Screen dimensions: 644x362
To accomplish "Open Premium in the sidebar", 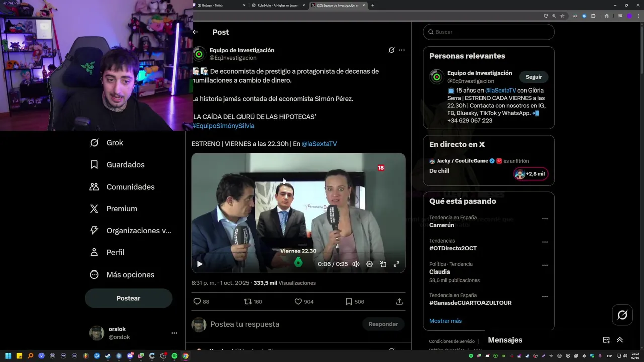I will (x=113, y=209).
